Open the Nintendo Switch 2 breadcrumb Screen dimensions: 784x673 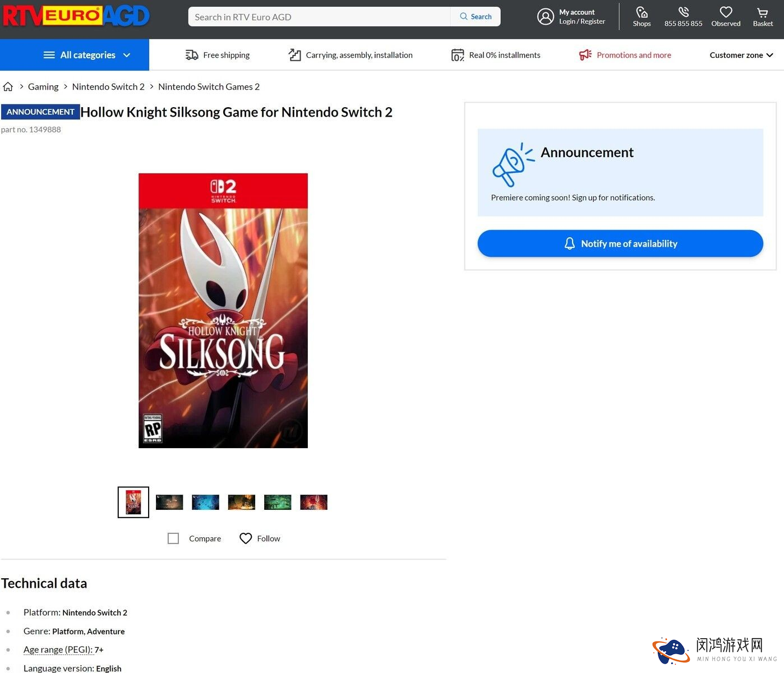click(x=108, y=86)
